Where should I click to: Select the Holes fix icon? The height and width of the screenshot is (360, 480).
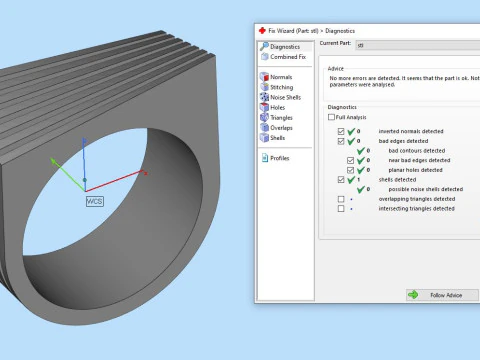[x=264, y=107]
